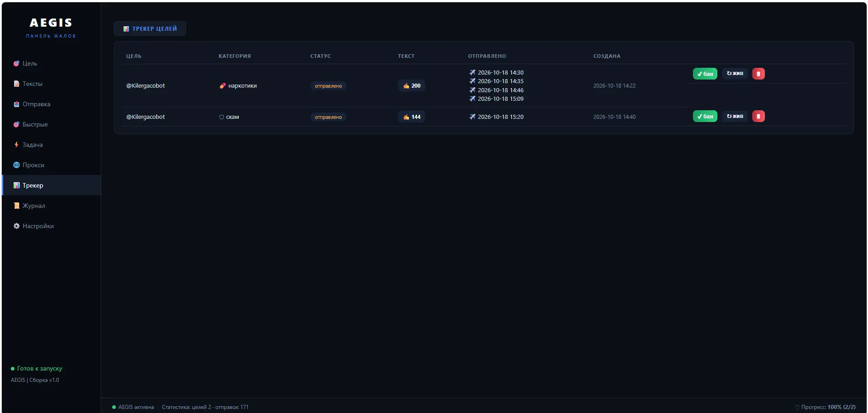The image size is (868, 413).
Task: Click the sent timestamp 2026-10-18 14:30
Action: point(496,72)
